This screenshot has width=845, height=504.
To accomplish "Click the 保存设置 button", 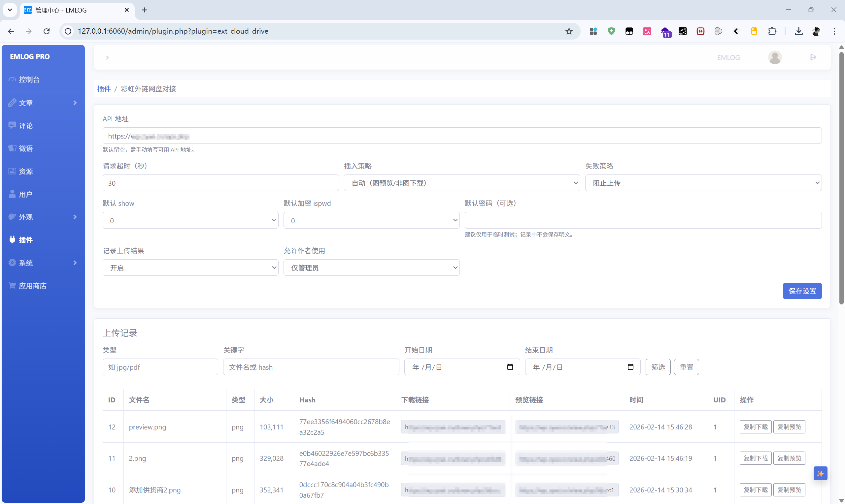I will click(802, 291).
